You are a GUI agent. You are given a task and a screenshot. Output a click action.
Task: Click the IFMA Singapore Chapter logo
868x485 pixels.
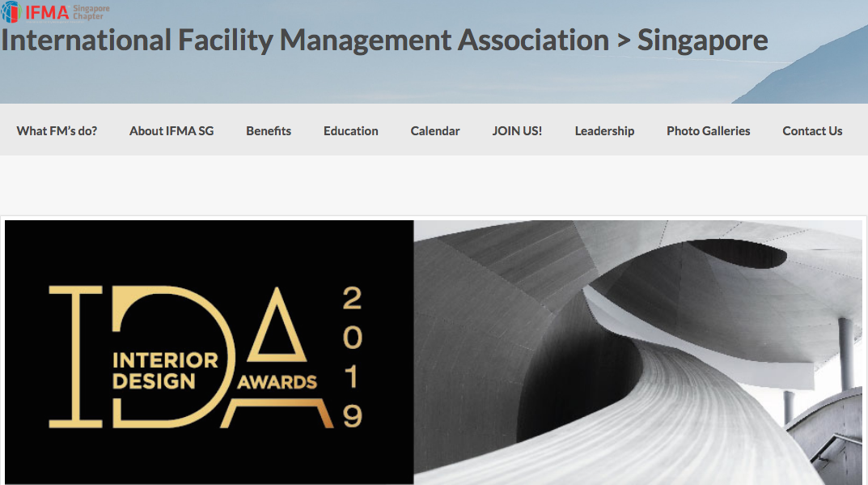pos(55,11)
